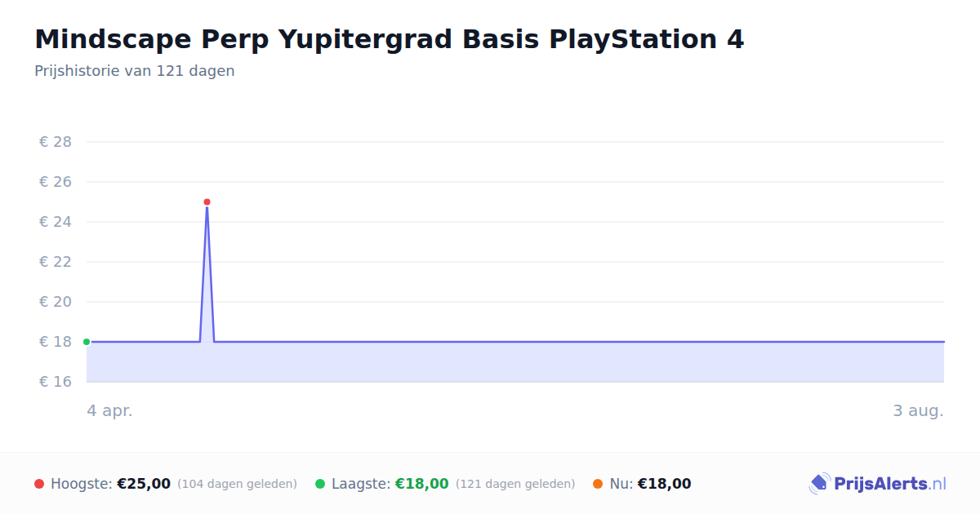Click the green €18,00 lowest price value
The height and width of the screenshot is (514, 980).
coord(422,484)
